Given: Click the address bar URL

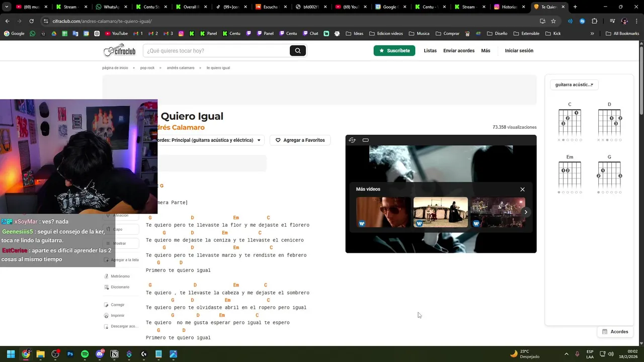Looking at the screenshot, I should coord(102,21).
